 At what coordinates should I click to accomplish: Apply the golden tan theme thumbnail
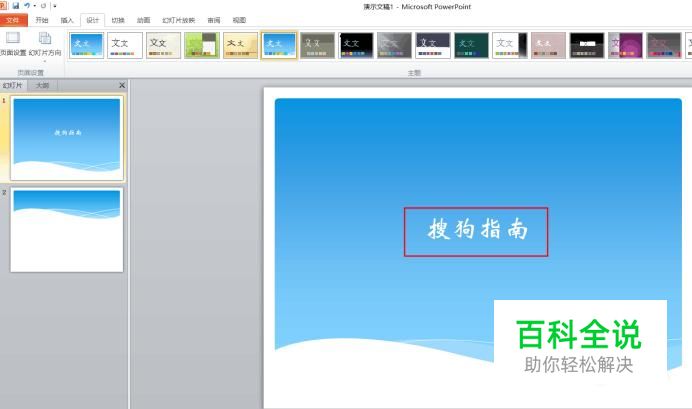point(241,45)
